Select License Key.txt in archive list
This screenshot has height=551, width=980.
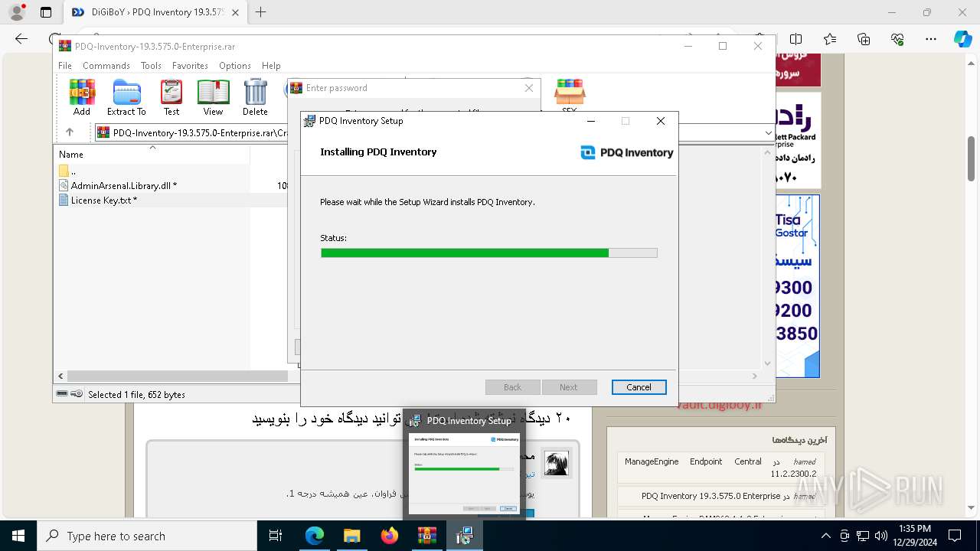pyautogui.click(x=98, y=200)
